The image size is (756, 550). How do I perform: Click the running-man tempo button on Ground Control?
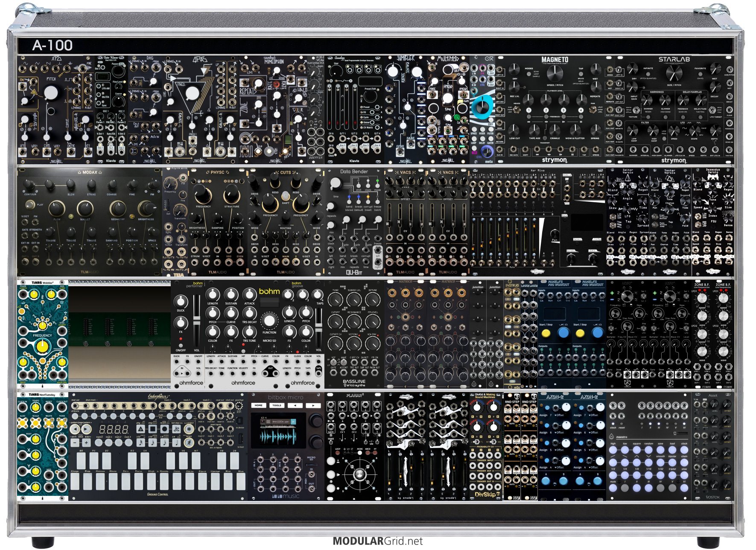[189, 442]
